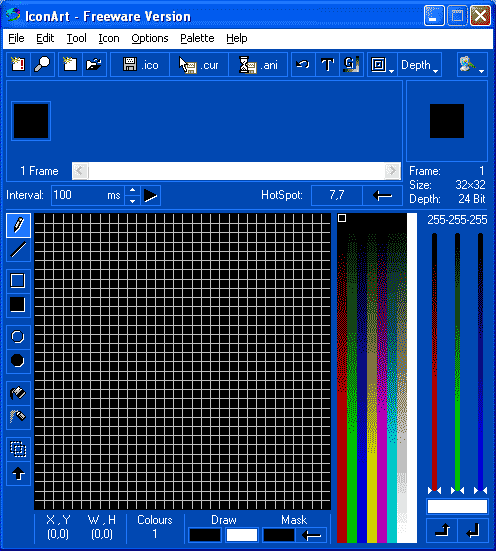Click the white Draw colour swatch
Image resolution: width=496 pixels, height=551 pixels.
tap(242, 536)
